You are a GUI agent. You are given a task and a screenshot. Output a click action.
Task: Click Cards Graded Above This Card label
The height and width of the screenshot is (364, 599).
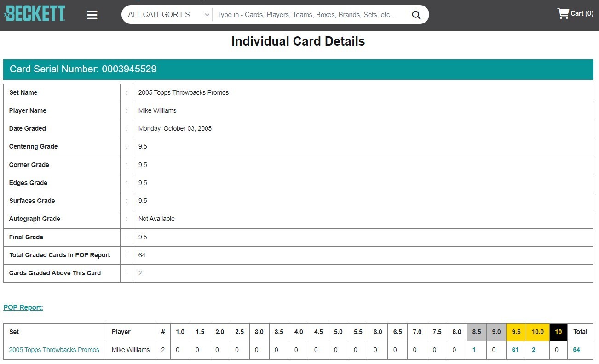click(55, 273)
